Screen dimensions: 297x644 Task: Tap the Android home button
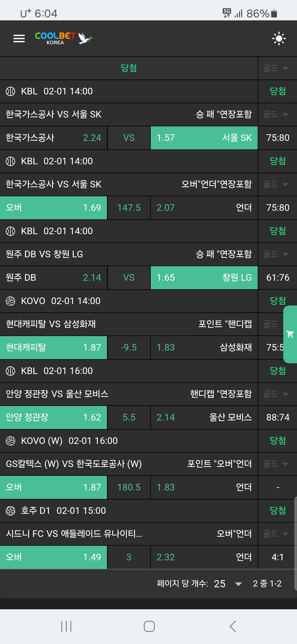click(149, 626)
